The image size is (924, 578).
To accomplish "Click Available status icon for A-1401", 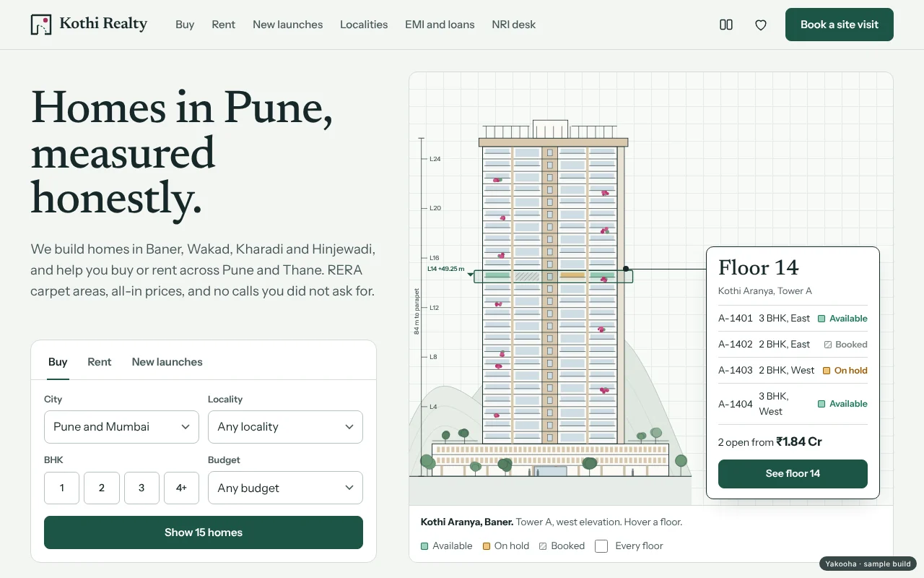I will tap(821, 319).
